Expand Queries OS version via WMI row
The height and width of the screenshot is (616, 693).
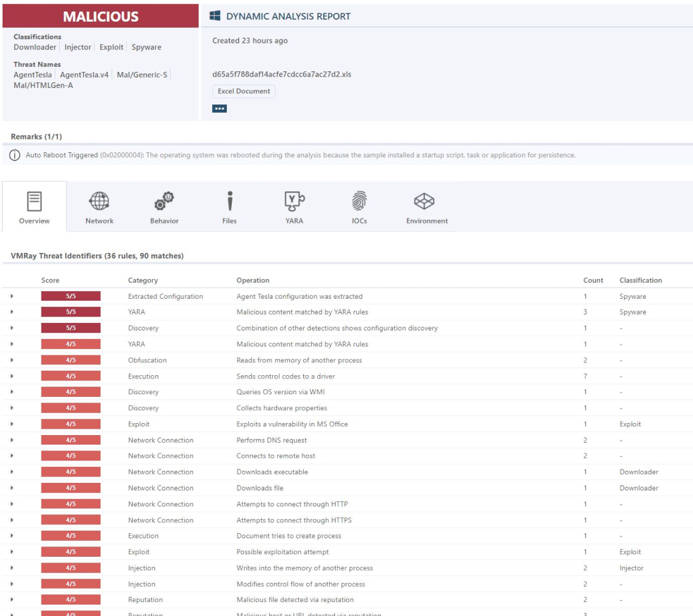pyautogui.click(x=12, y=392)
